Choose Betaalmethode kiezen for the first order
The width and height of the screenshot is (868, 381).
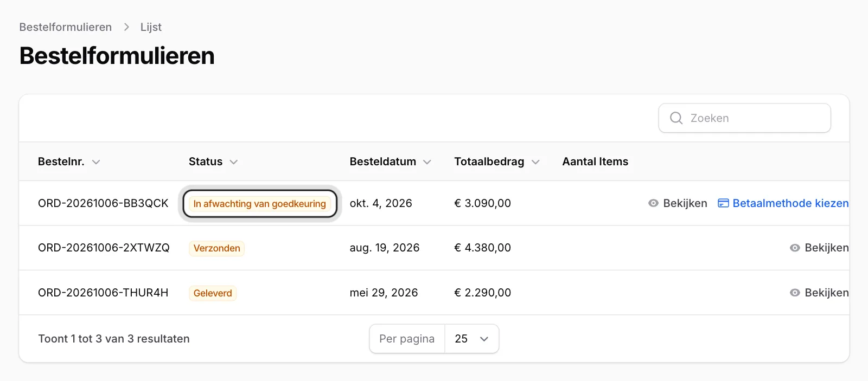point(783,203)
